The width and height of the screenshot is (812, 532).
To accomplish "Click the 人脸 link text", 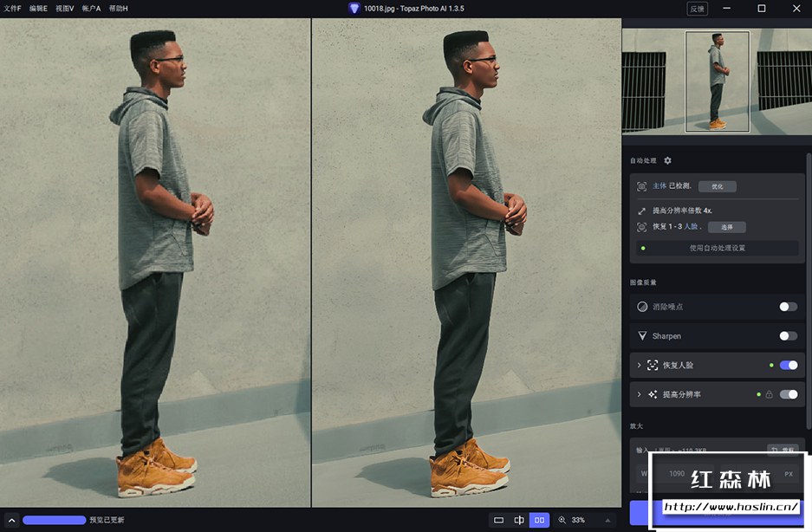I will (x=692, y=226).
